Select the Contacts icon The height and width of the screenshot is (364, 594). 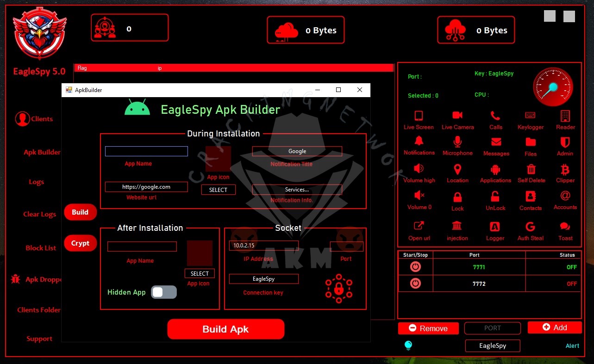tap(531, 196)
